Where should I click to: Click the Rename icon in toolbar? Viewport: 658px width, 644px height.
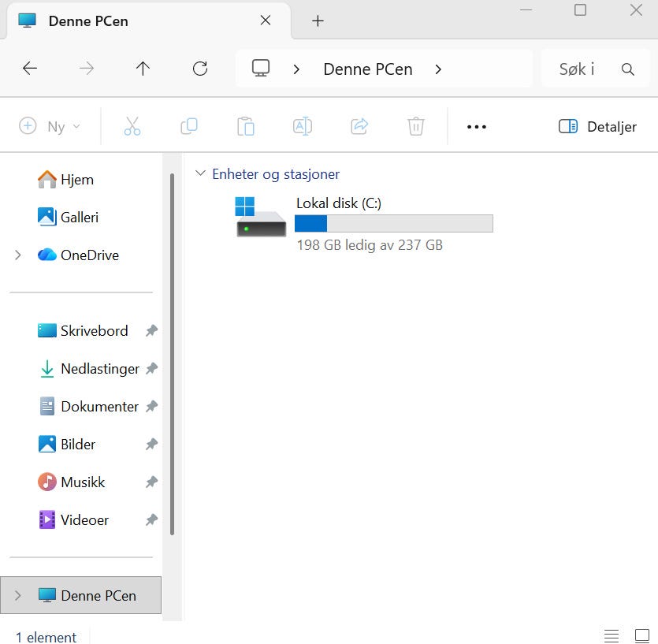[x=303, y=126]
